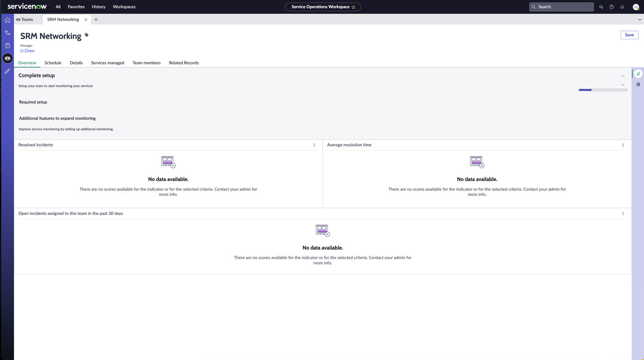Select the Overview tab
Screen dimensions: 644x360
pyautogui.click(x=27, y=63)
